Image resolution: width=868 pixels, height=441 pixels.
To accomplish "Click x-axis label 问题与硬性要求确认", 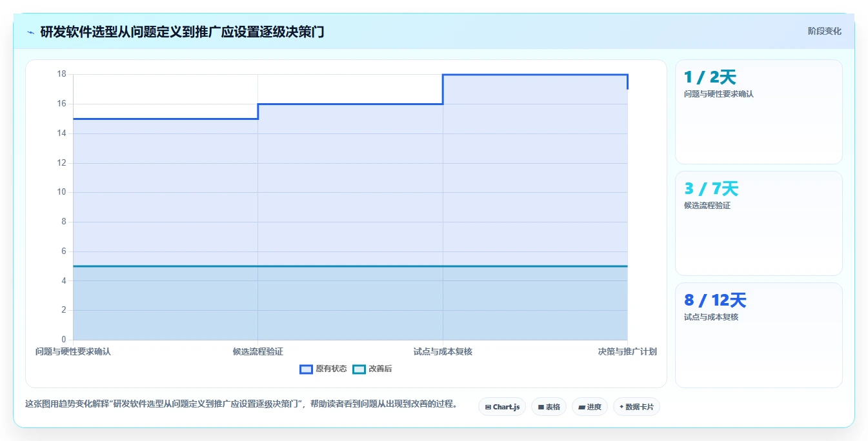I will [x=73, y=351].
